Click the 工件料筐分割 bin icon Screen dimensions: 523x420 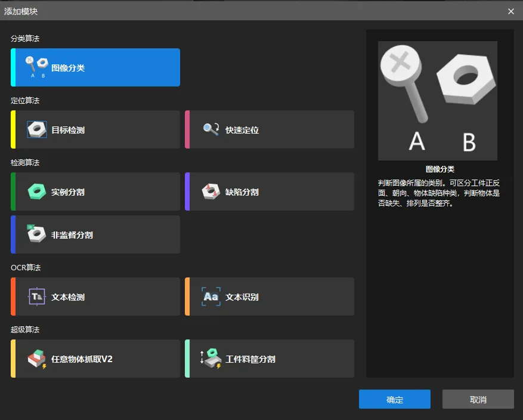tap(211, 359)
